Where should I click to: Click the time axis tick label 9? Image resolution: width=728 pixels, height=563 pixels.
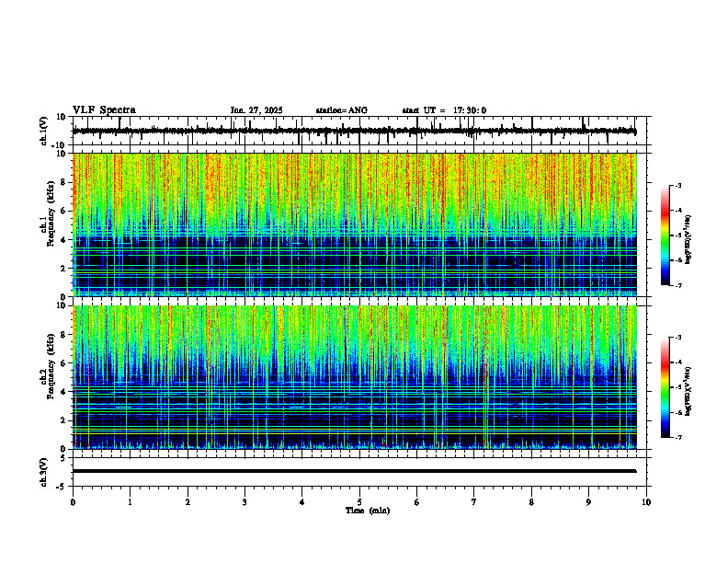pyautogui.click(x=588, y=502)
